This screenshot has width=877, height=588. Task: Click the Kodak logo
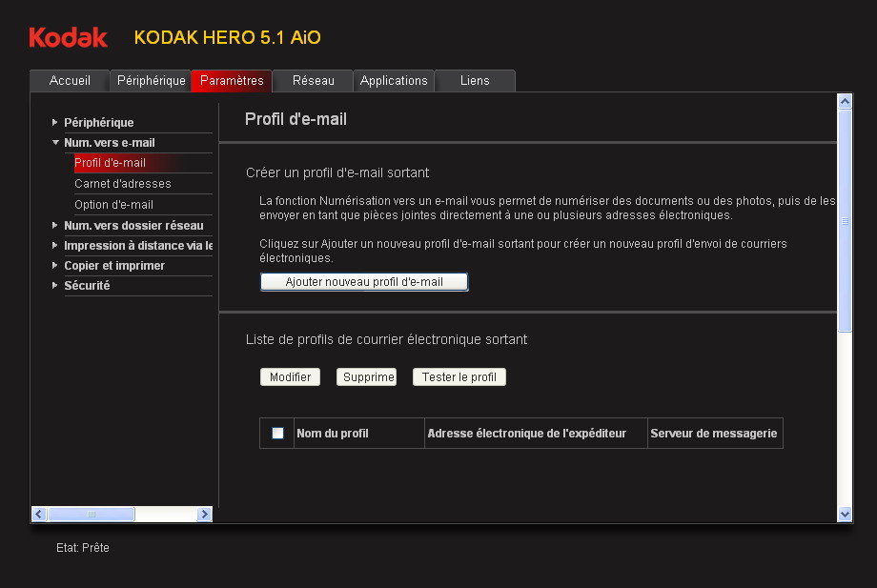pyautogui.click(x=68, y=37)
